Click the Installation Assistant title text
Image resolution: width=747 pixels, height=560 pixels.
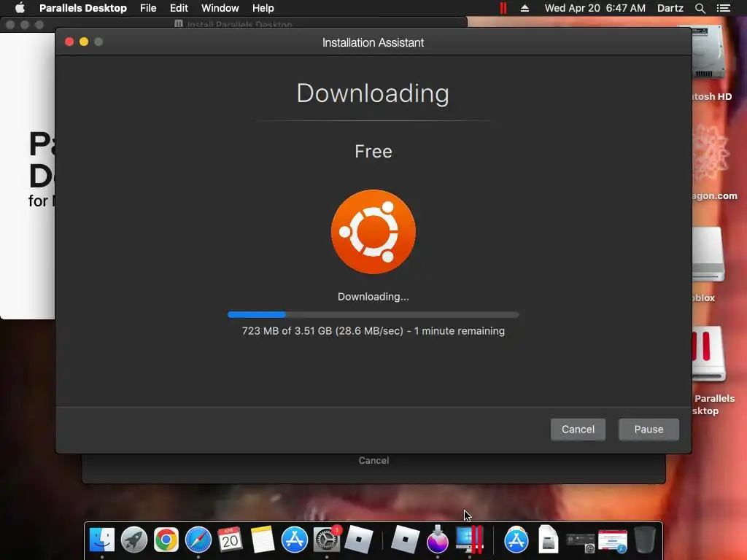(373, 42)
